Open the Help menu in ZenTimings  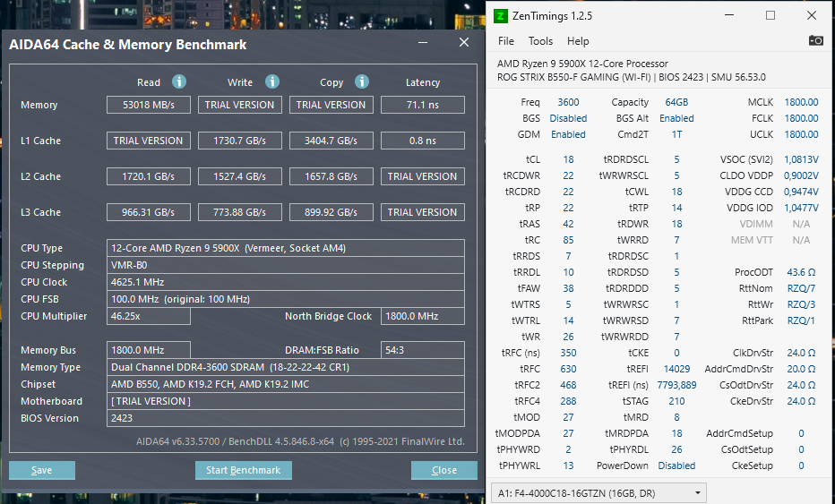tap(578, 41)
